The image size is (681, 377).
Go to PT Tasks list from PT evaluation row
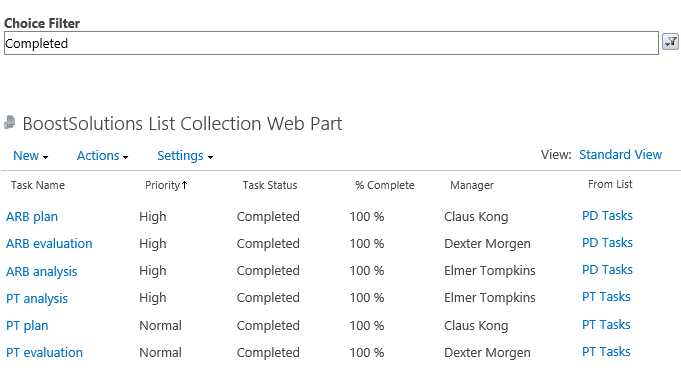tap(606, 351)
